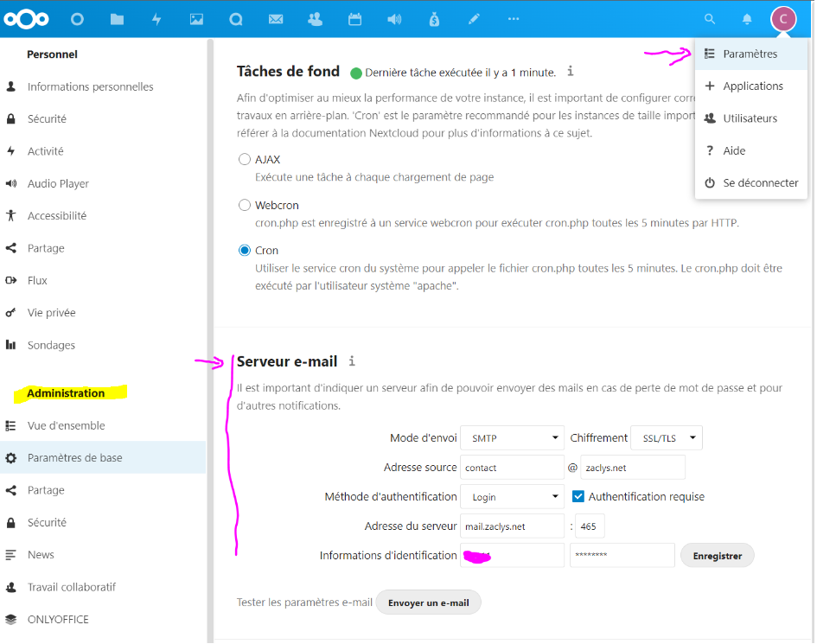Open the Contacts app icon
This screenshot has height=644, width=817.
click(315, 19)
